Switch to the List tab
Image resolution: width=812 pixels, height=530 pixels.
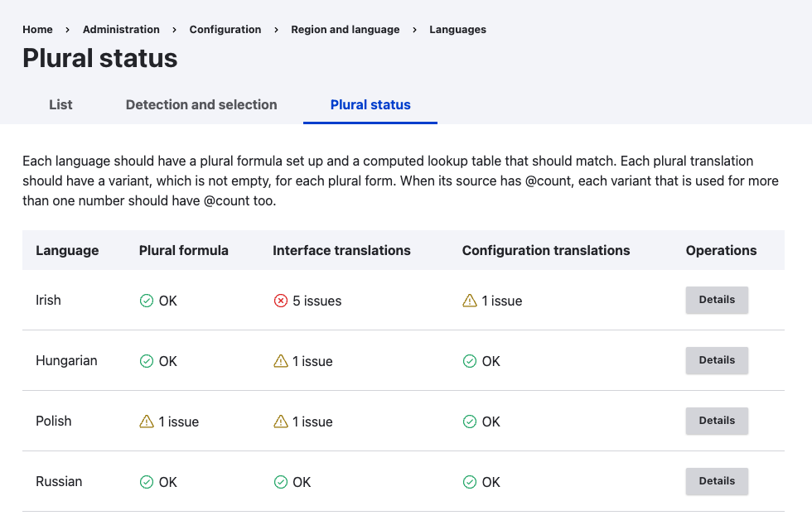(x=60, y=104)
